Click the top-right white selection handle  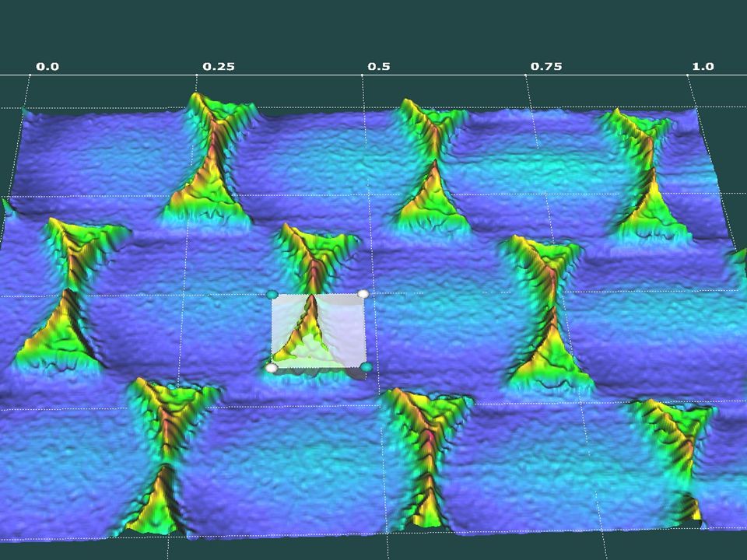(363, 294)
